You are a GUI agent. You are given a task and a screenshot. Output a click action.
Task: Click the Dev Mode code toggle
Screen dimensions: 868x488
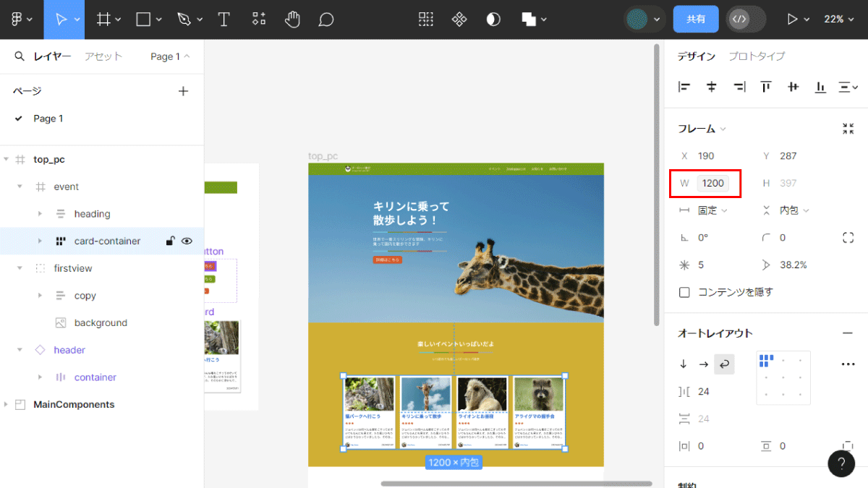(739, 20)
